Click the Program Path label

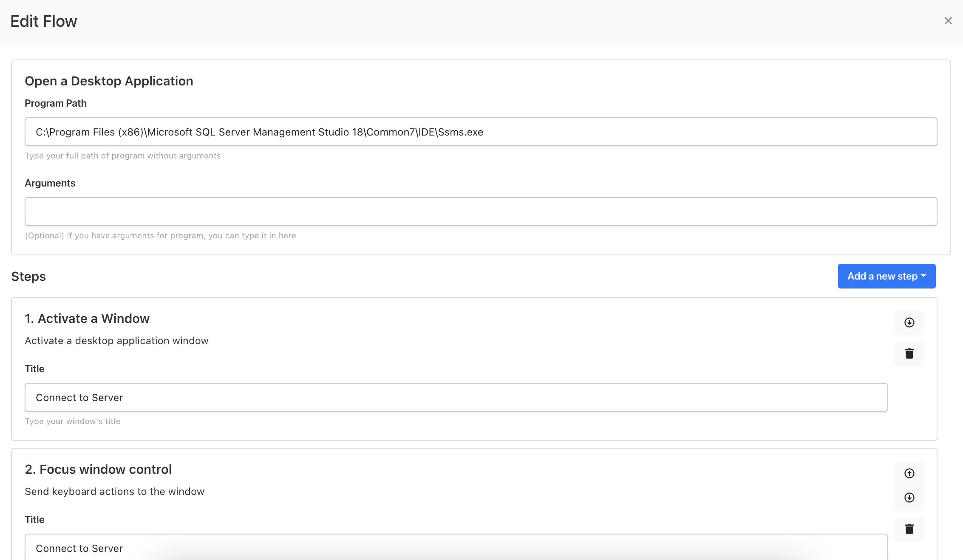(56, 103)
